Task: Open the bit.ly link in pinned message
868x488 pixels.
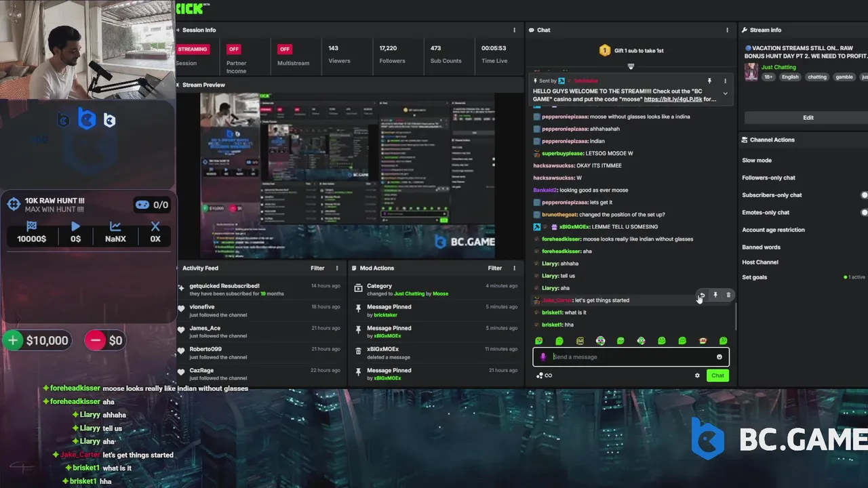Action: pyautogui.click(x=673, y=99)
